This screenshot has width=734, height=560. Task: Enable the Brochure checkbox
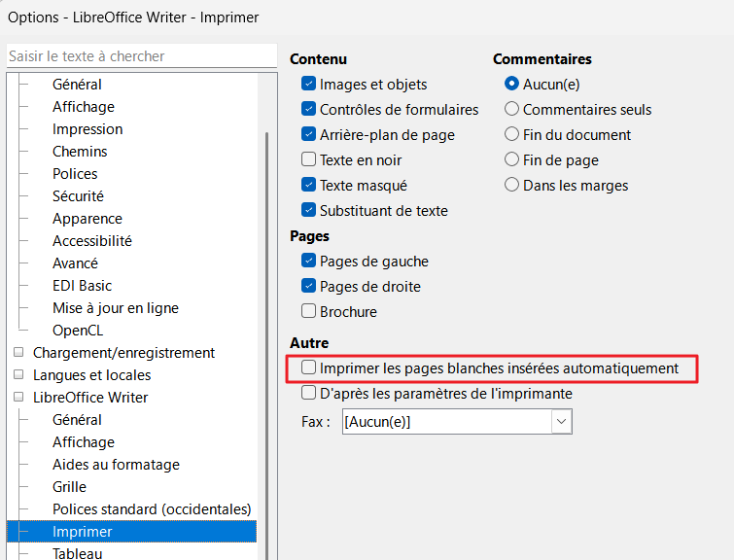pyautogui.click(x=308, y=311)
